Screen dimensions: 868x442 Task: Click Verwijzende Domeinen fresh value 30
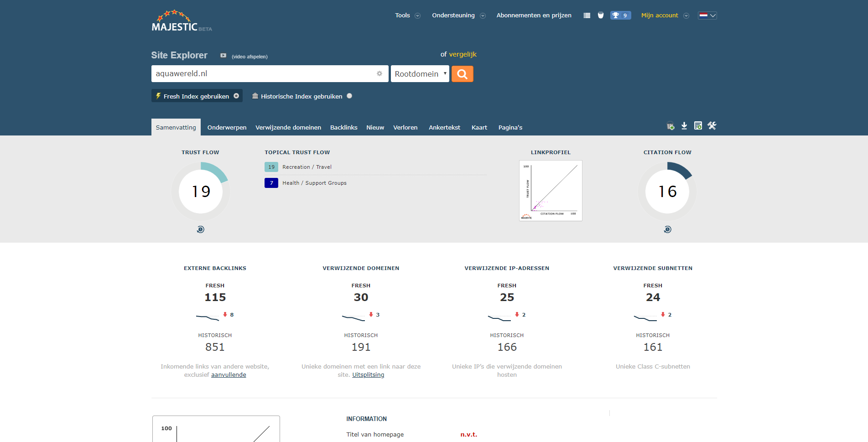tap(361, 297)
